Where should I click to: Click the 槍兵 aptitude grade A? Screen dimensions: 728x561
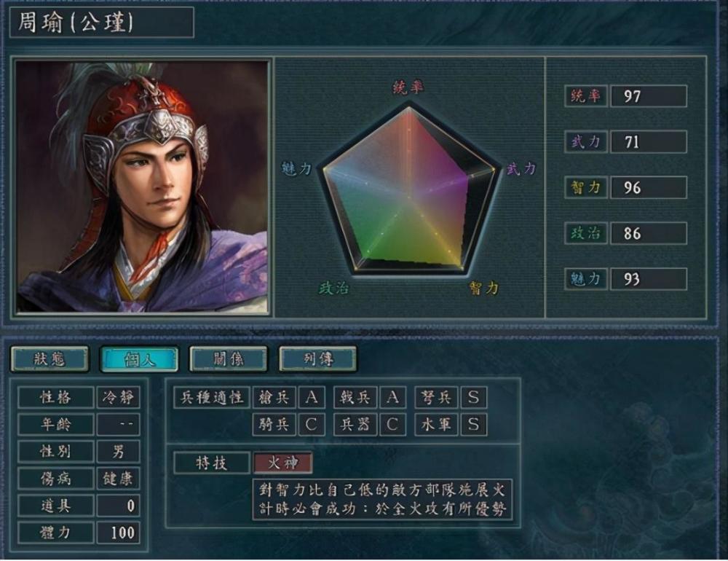pos(312,397)
